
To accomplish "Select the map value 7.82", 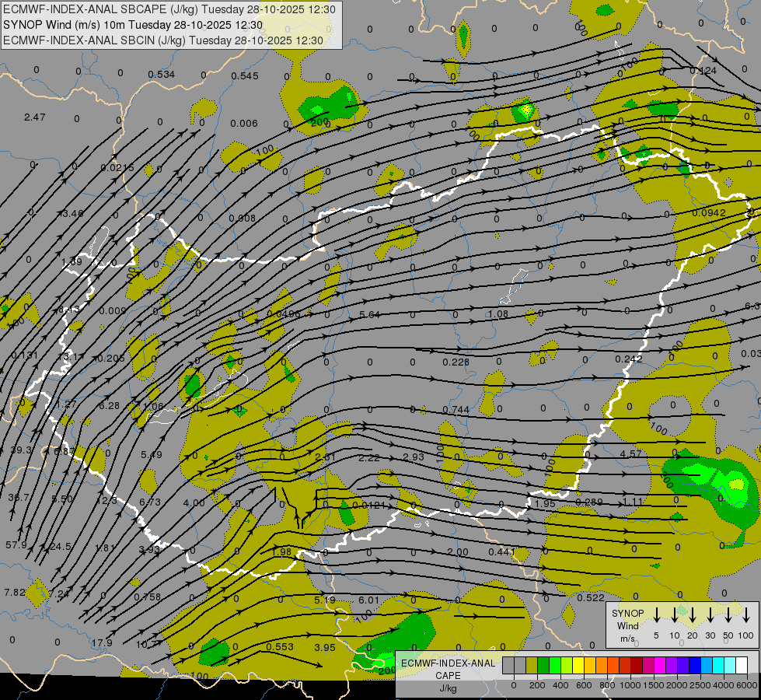I will pyautogui.click(x=15, y=592).
